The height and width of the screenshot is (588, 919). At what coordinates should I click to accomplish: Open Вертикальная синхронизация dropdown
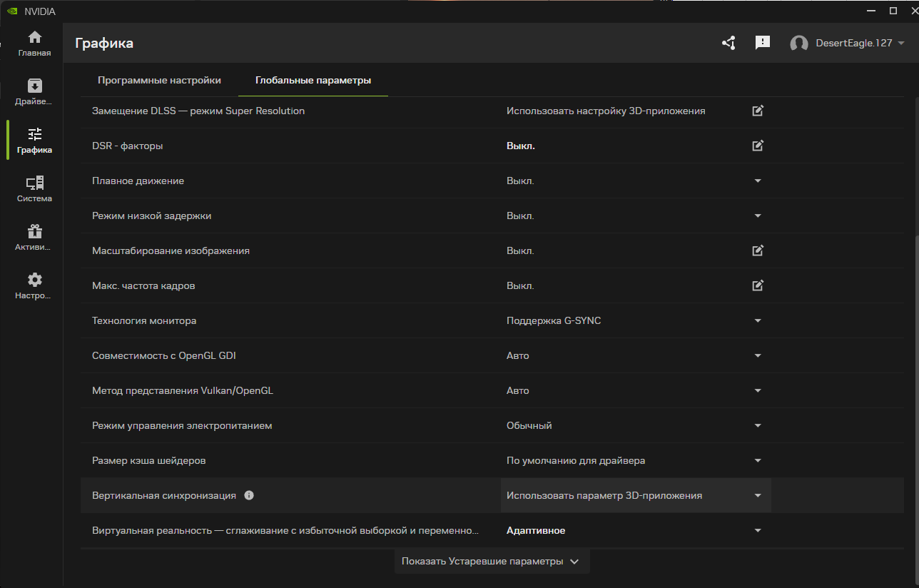pos(758,495)
